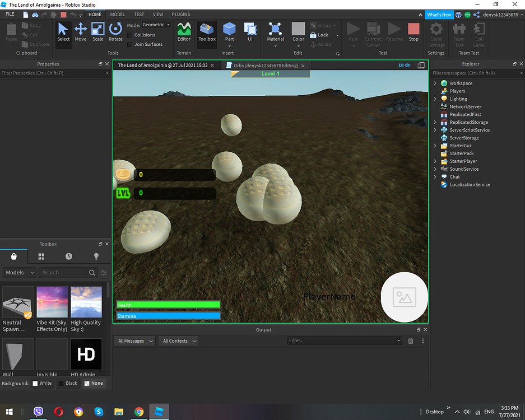The height and width of the screenshot is (420, 525).
Task: Open the Terrain Editor
Action: [184, 32]
